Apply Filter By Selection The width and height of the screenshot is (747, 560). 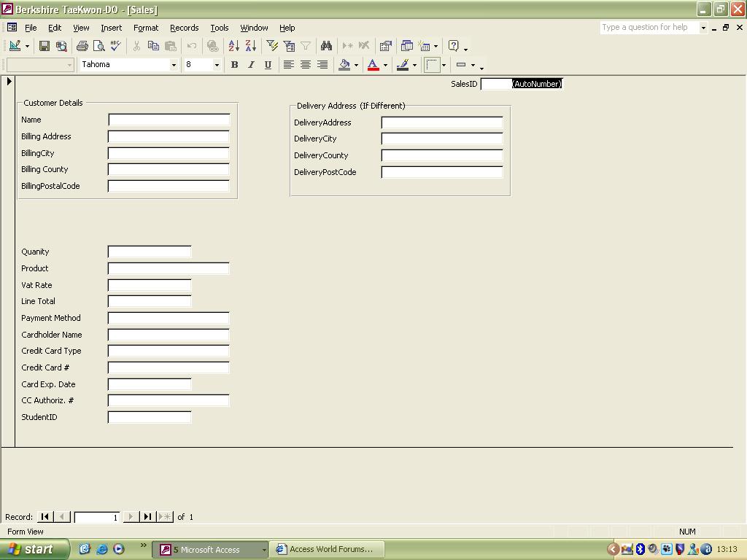(x=272, y=46)
